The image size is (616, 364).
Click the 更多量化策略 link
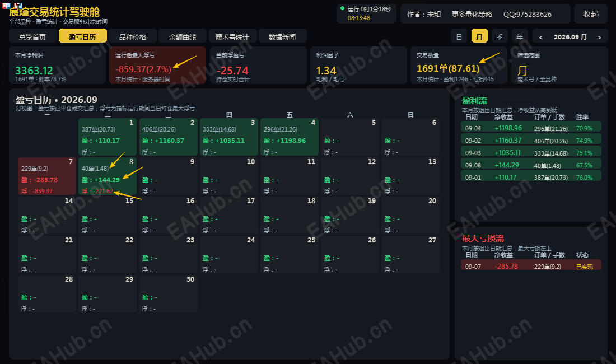(472, 14)
